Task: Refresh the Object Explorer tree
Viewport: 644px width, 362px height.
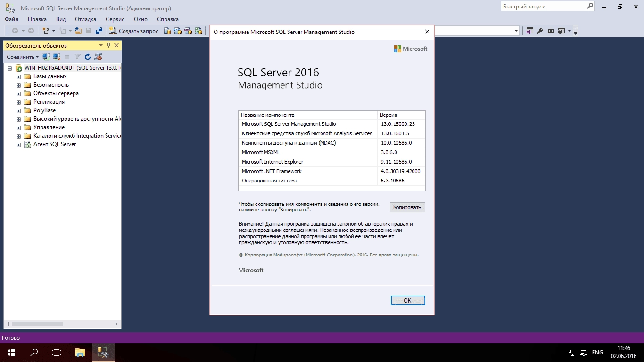Action: tap(88, 57)
